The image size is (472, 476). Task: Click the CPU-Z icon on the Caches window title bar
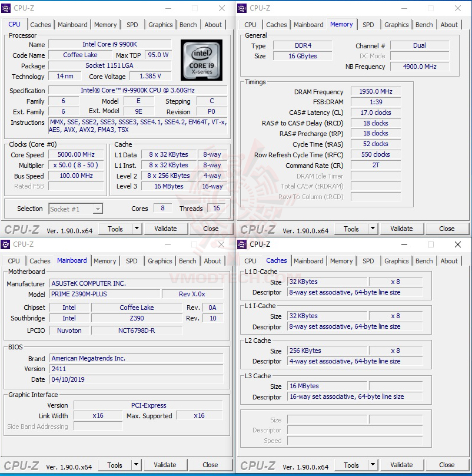pyautogui.click(x=242, y=244)
